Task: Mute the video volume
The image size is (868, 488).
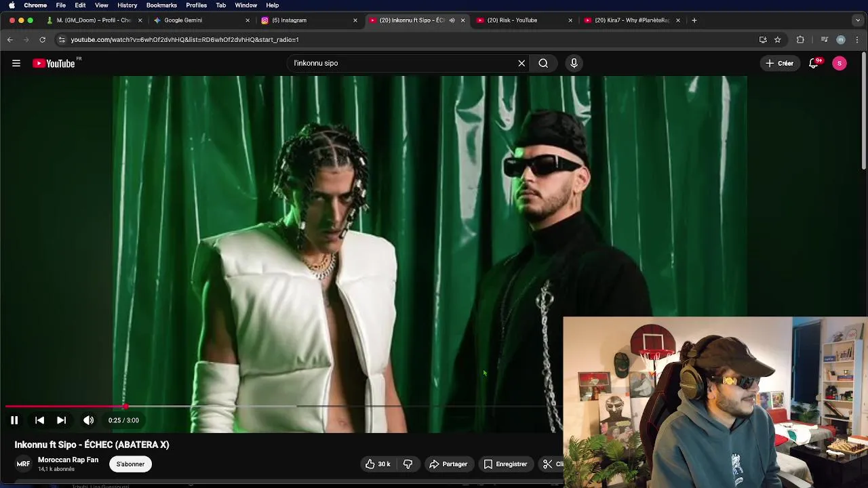Action: 89,420
